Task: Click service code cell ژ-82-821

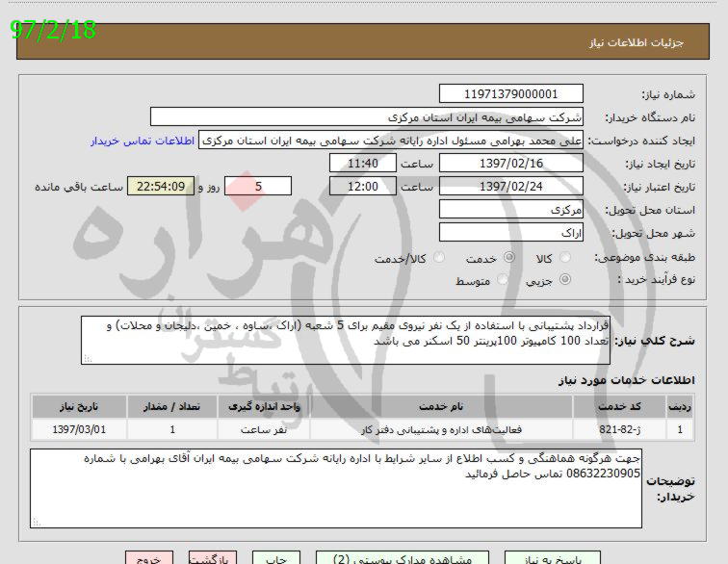Action: [x=619, y=429]
